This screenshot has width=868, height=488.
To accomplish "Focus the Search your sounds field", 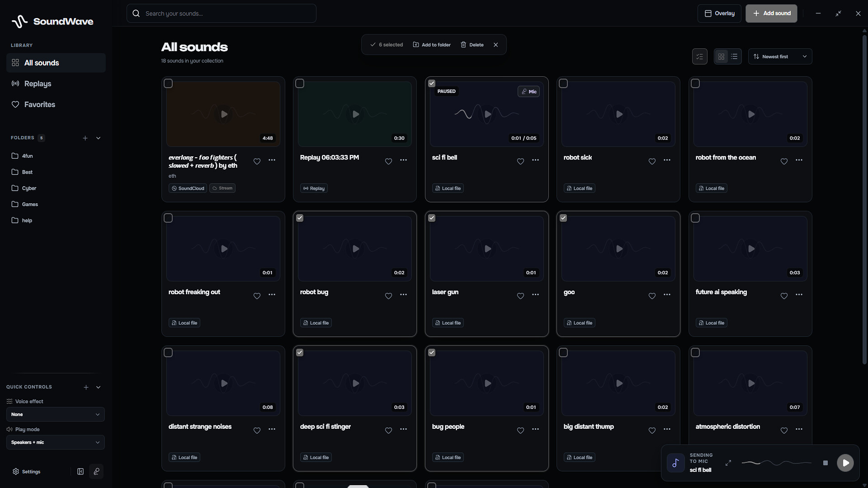I will (x=222, y=14).
